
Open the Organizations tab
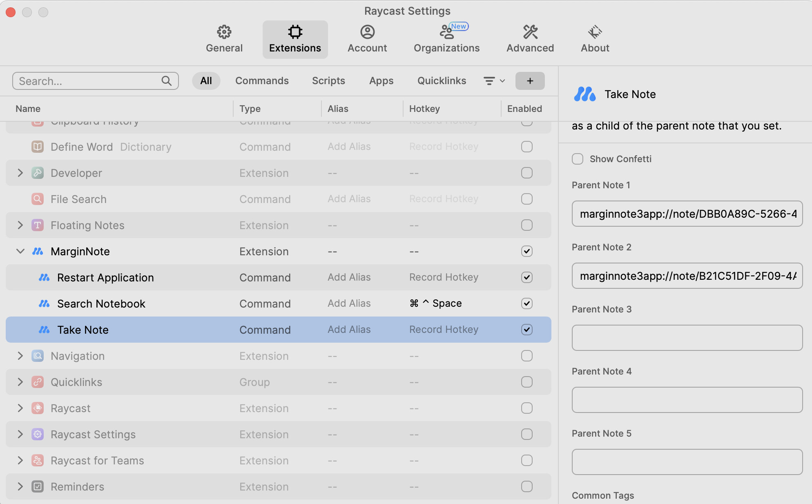[446, 39]
